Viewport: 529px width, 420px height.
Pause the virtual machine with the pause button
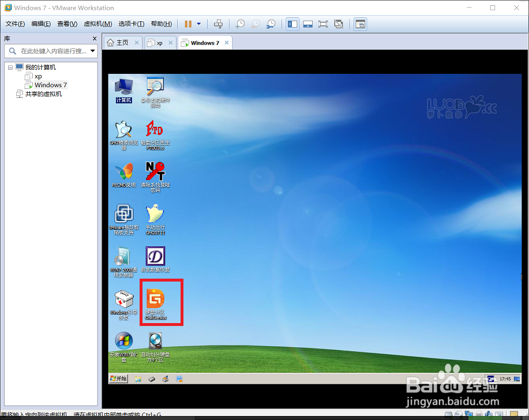point(188,24)
